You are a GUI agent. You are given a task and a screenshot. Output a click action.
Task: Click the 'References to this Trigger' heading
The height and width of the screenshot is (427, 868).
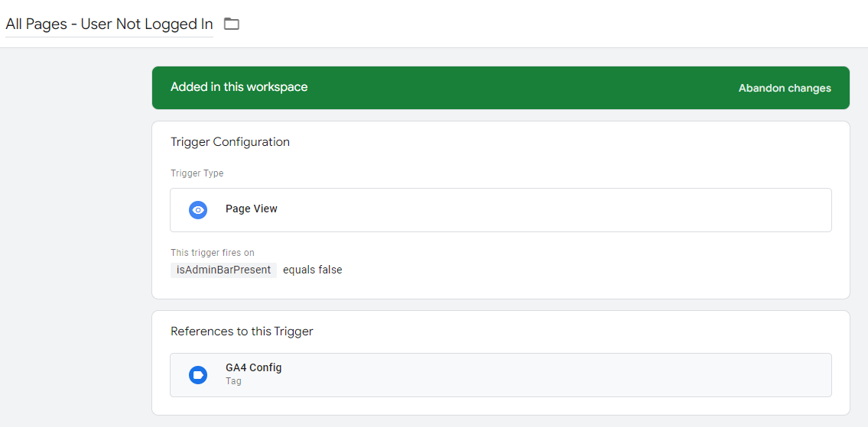[x=242, y=332]
